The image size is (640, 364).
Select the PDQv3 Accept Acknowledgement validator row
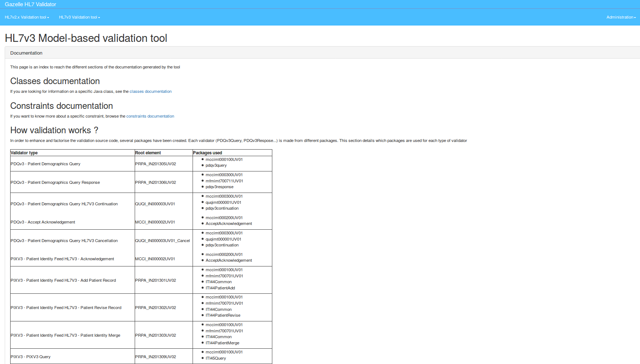point(43,222)
